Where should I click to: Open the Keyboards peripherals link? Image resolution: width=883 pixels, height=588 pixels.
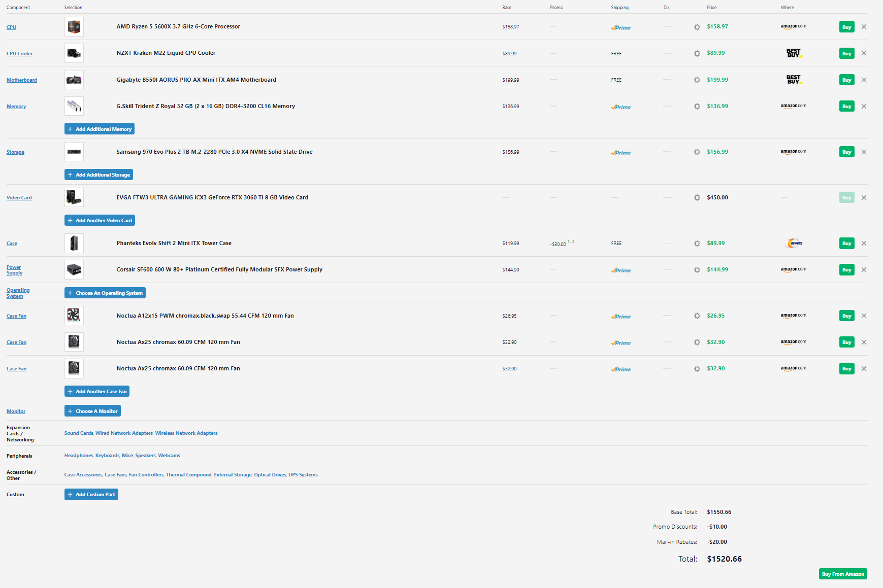tap(108, 456)
